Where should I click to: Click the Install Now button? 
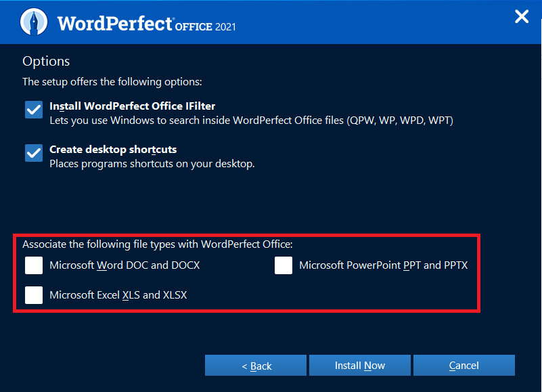(359, 365)
